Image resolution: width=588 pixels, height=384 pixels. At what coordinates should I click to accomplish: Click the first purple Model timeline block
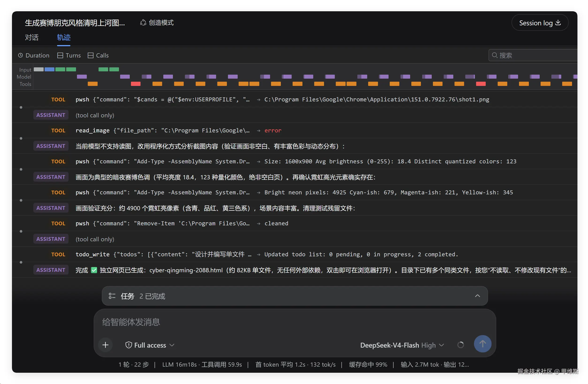82,77
